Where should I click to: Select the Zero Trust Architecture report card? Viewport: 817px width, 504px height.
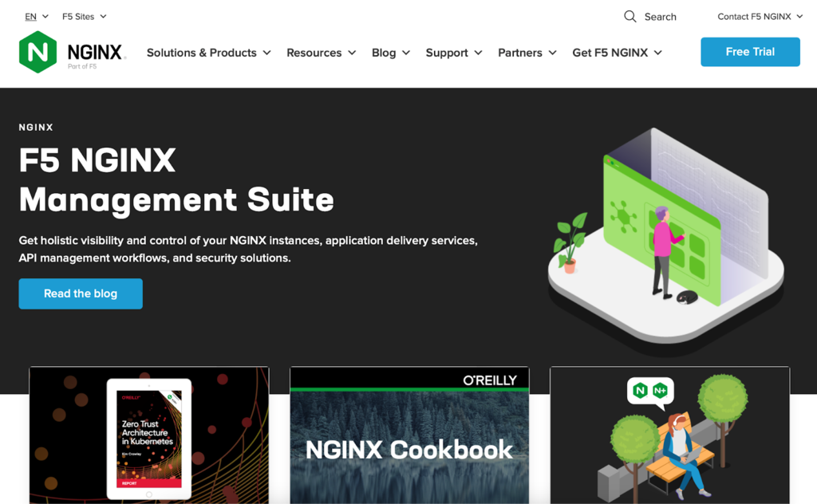(148, 435)
